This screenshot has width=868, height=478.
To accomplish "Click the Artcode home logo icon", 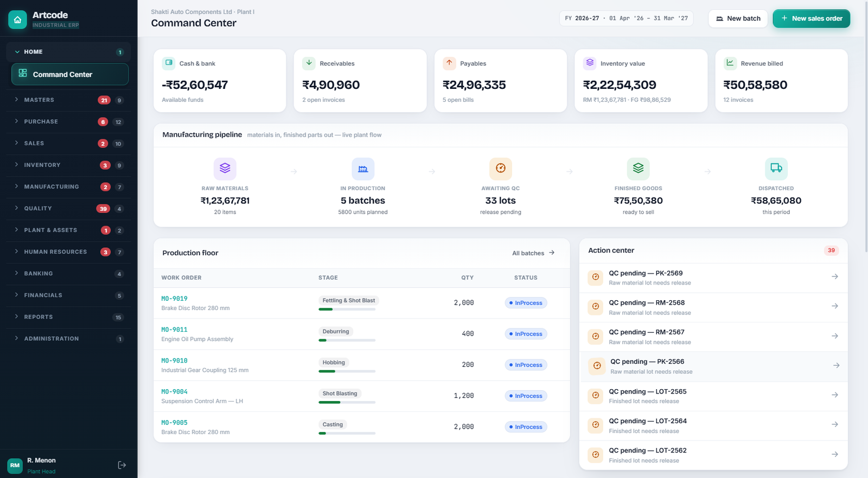I will pos(17,20).
